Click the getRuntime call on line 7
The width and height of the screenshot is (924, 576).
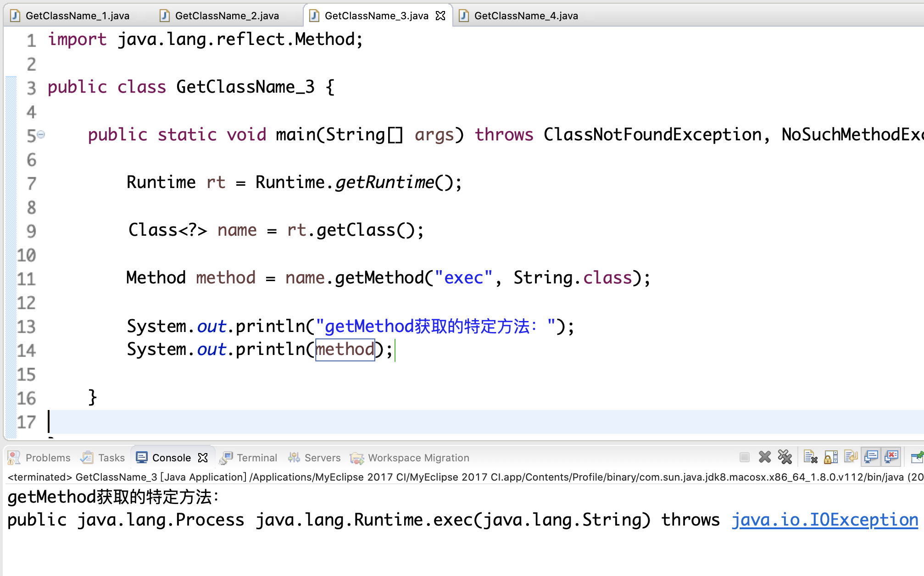(384, 183)
